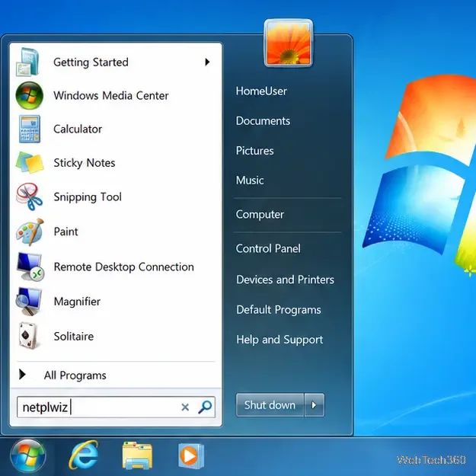The height and width of the screenshot is (476, 476).
Task: Click the search magnifying glass icon
Action: point(205,407)
